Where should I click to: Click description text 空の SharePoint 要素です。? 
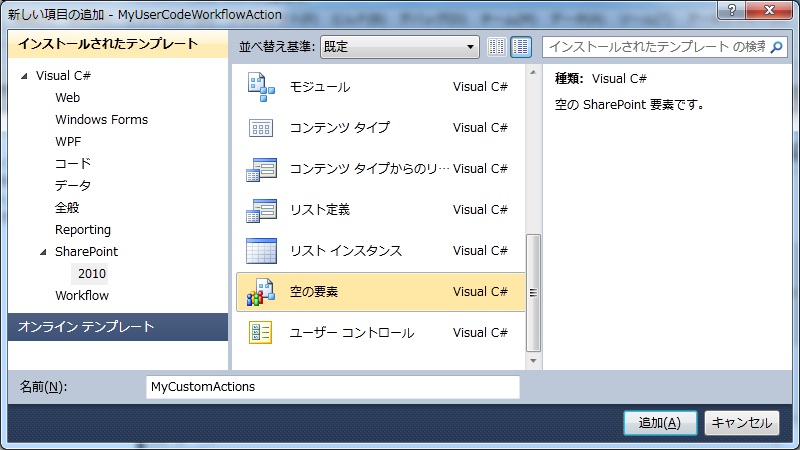[x=630, y=105]
